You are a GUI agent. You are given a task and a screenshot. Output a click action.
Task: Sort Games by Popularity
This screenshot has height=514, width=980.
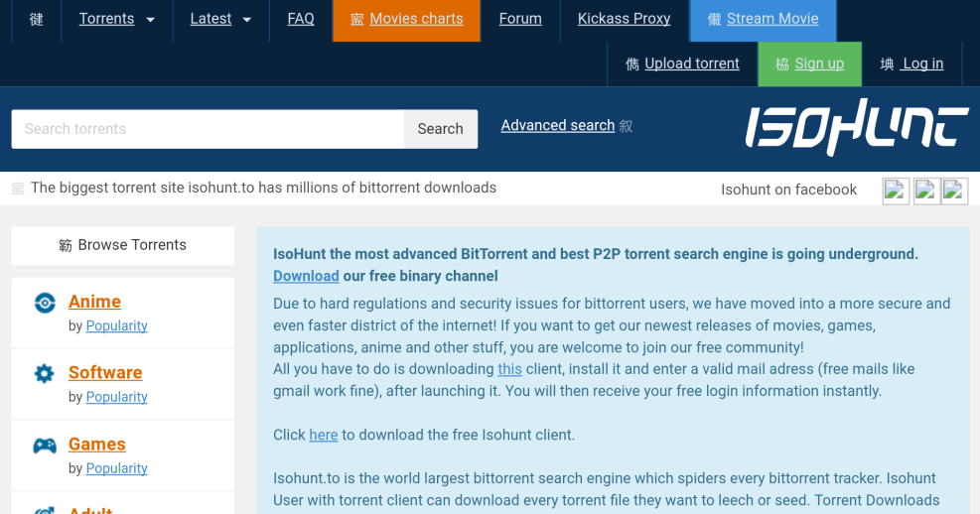[117, 468]
